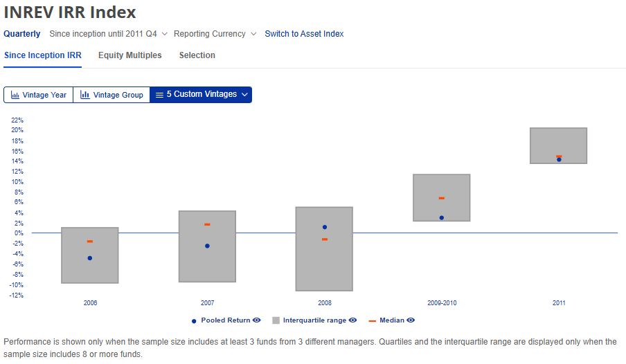The width and height of the screenshot is (626, 364).
Task: Click the Custom Vintages list icon
Action: [x=159, y=95]
